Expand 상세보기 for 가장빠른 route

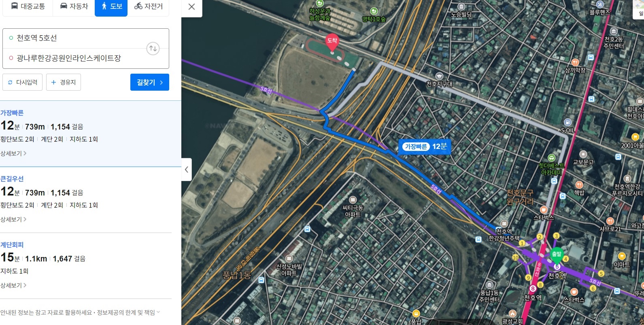pyautogui.click(x=13, y=153)
